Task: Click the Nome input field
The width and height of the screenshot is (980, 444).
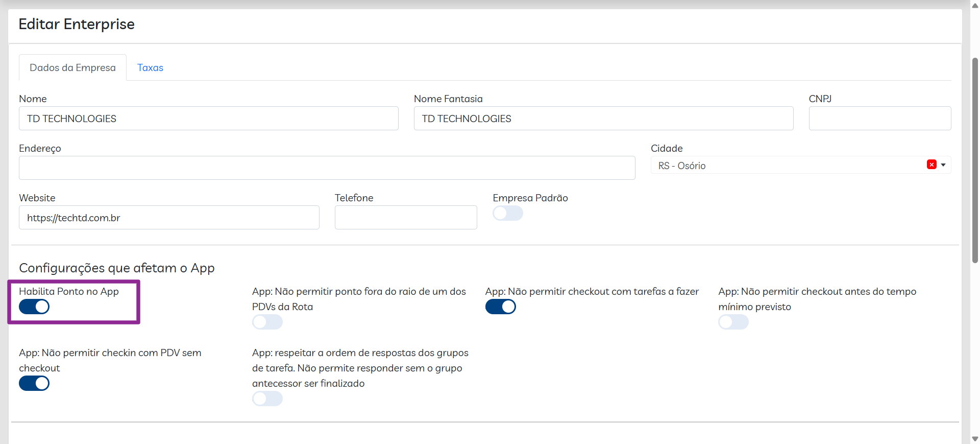Action: pyautogui.click(x=208, y=119)
